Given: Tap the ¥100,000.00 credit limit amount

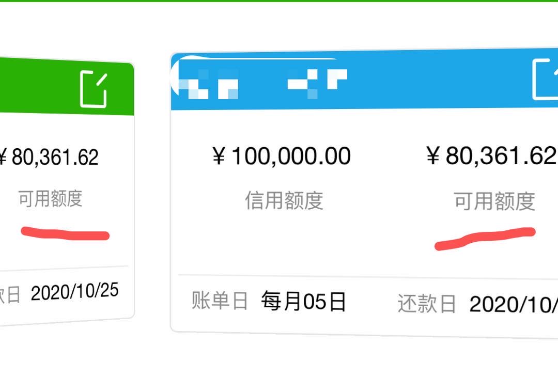Looking at the screenshot, I should [x=282, y=156].
